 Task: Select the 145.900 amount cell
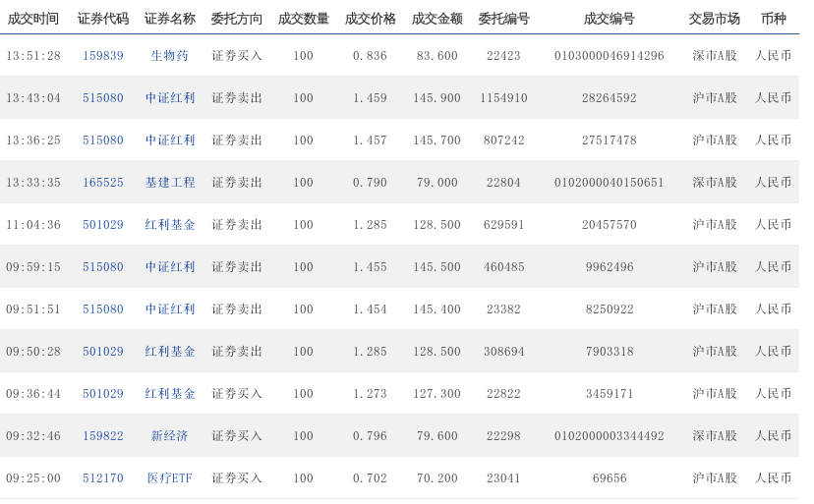437,97
